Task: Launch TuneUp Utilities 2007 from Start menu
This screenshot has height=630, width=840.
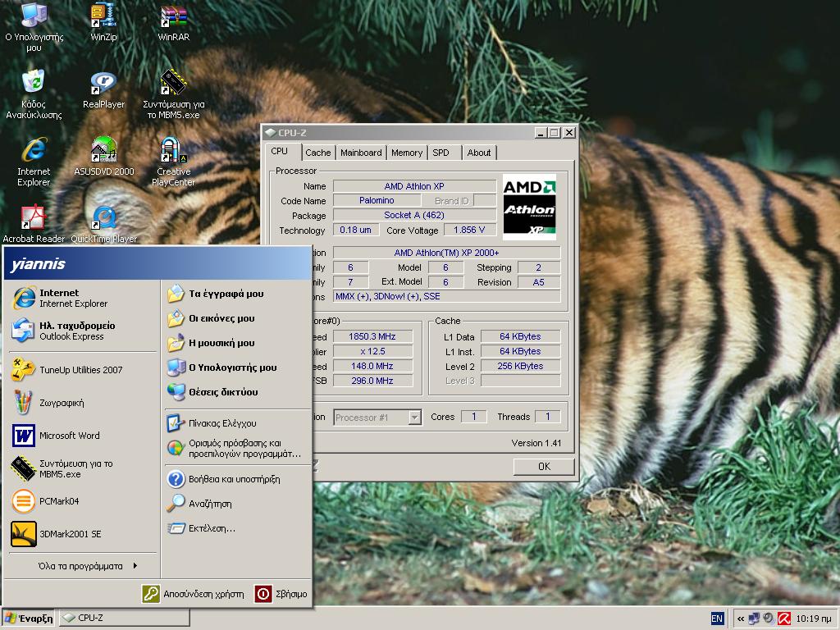Action: click(82, 370)
